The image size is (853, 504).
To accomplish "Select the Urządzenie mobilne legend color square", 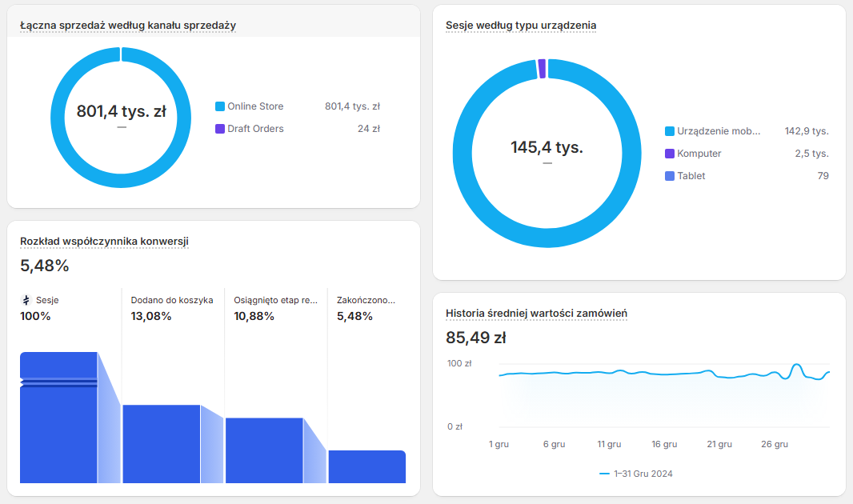I will 670,131.
